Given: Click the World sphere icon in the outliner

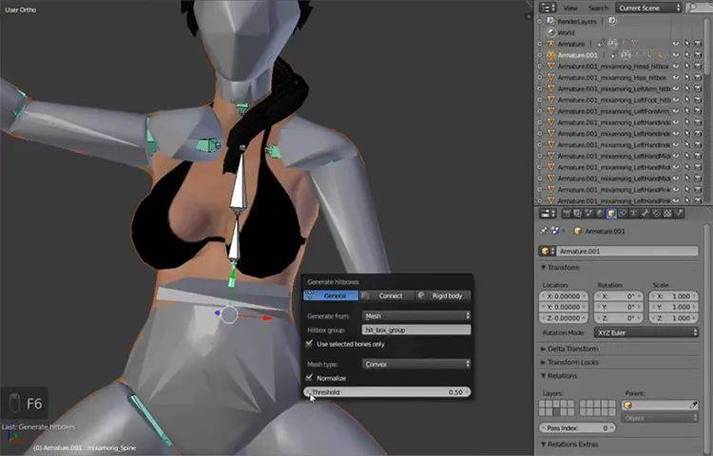Looking at the screenshot, I should coord(551,32).
